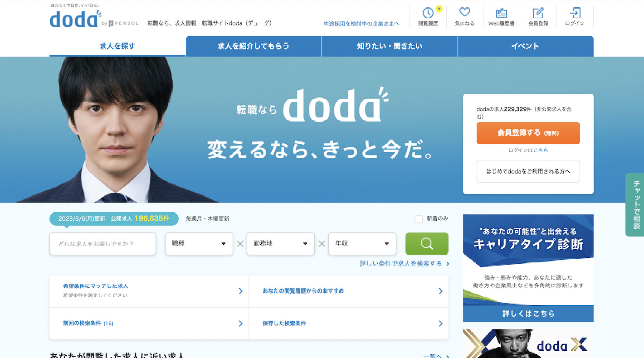Click 中途採用を検討中の企業さまへ link

361,24
